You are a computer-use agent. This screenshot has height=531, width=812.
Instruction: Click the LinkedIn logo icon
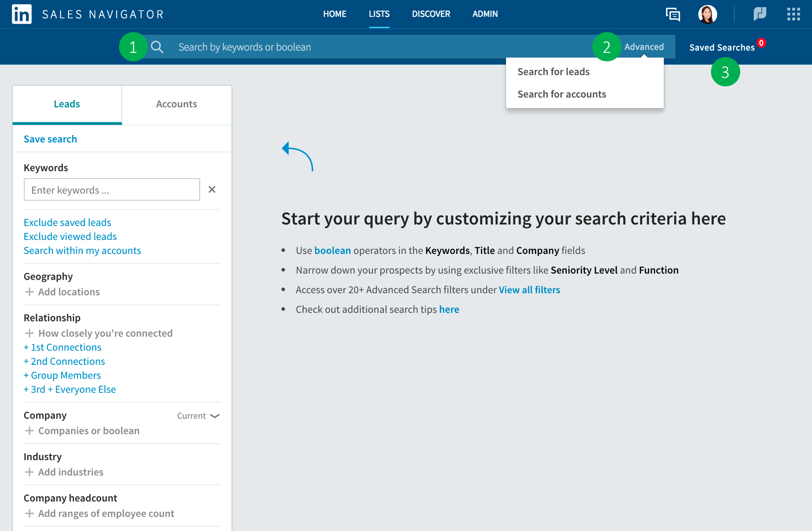coord(22,14)
